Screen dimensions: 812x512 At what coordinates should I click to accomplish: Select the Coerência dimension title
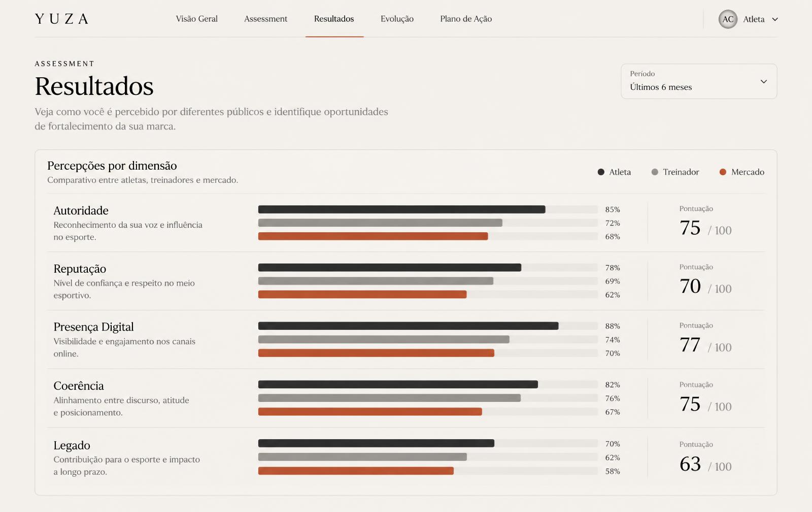79,386
